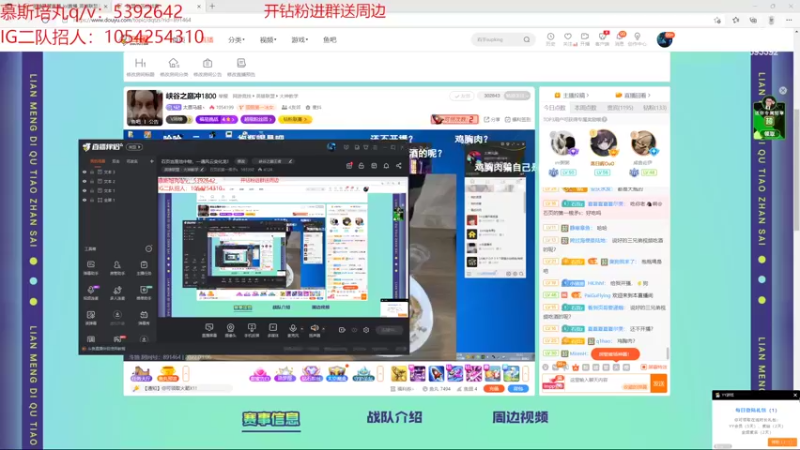800x450 pixels.
Task: Open the follow heart icon
Action: 568,37
